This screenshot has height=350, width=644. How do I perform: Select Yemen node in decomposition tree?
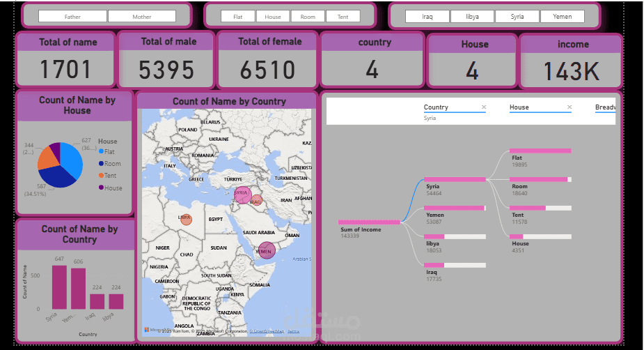click(x=455, y=208)
